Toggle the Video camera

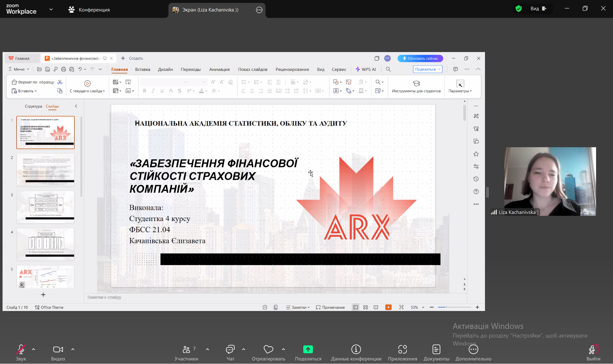click(58, 350)
